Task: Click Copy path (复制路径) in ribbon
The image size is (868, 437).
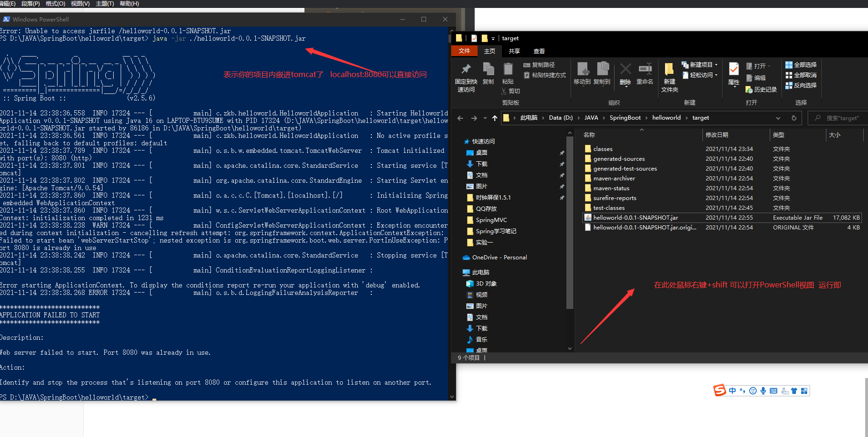Action: click(539, 65)
